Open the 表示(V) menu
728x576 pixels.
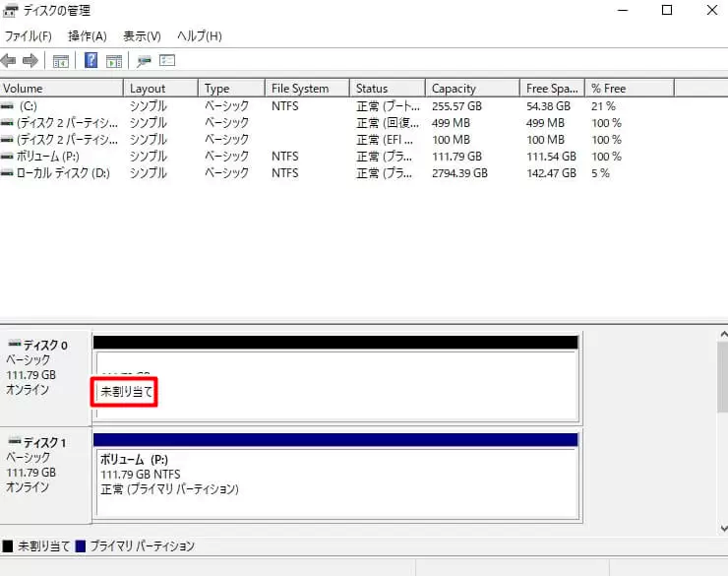[142, 36]
